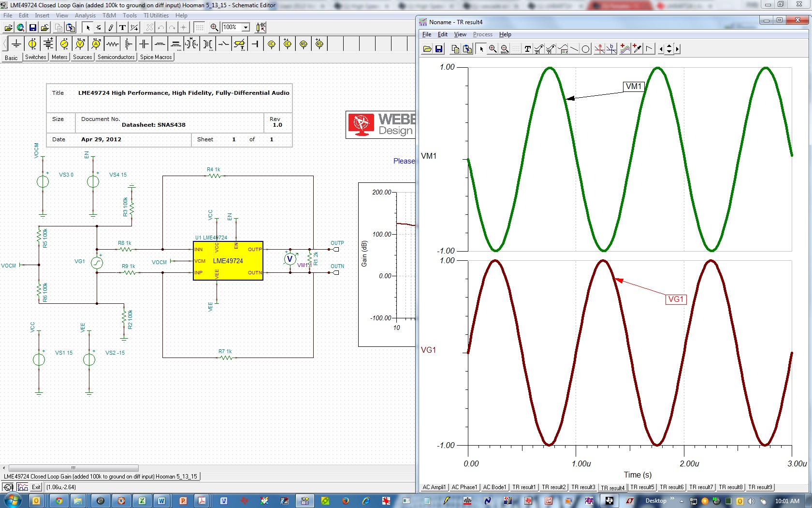Choose the voltage generator component
Image resolution: width=812 pixels, height=508 pixels.
tap(64, 44)
